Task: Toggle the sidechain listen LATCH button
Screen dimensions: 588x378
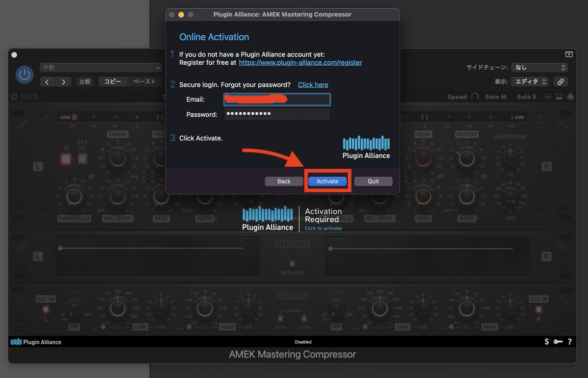Action: tap(304, 319)
